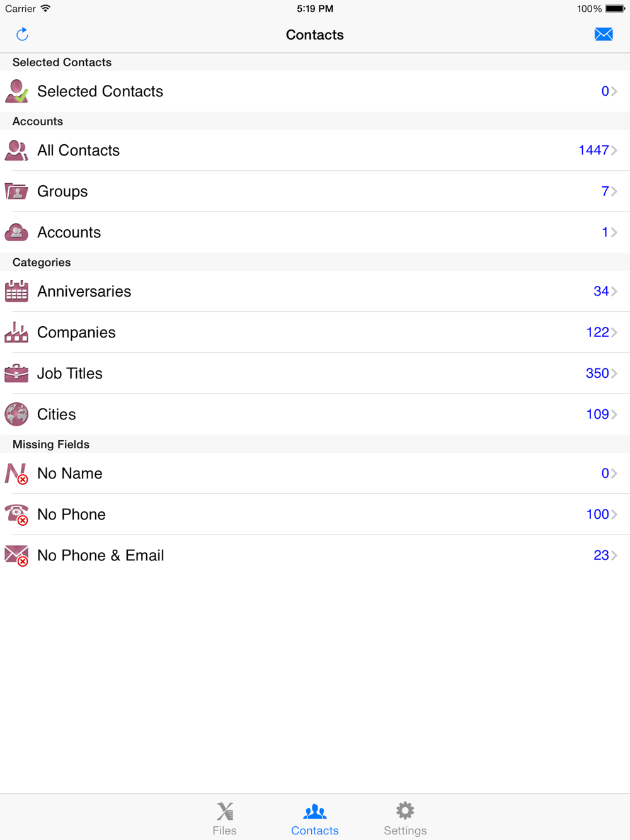Open the Anniversaries category row
630x840 pixels.
tap(315, 291)
